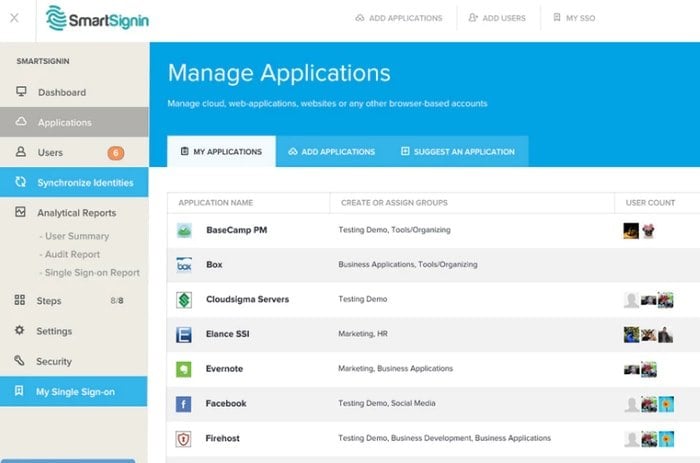The width and height of the screenshot is (700, 463).
Task: Click the Box app icon
Action: pyautogui.click(x=184, y=265)
